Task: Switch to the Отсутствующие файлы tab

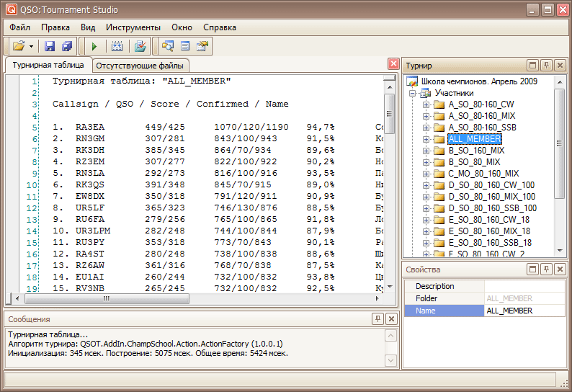Action: pyautogui.click(x=140, y=66)
